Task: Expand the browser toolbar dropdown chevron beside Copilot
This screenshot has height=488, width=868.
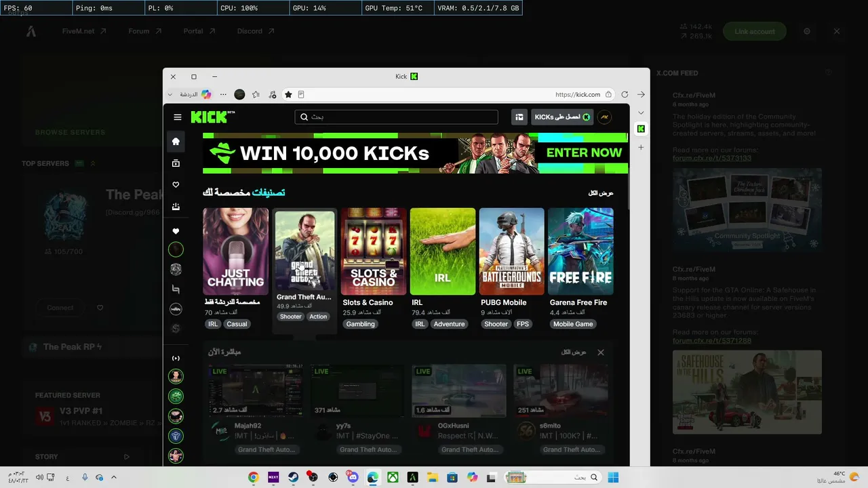Action: [x=170, y=95]
